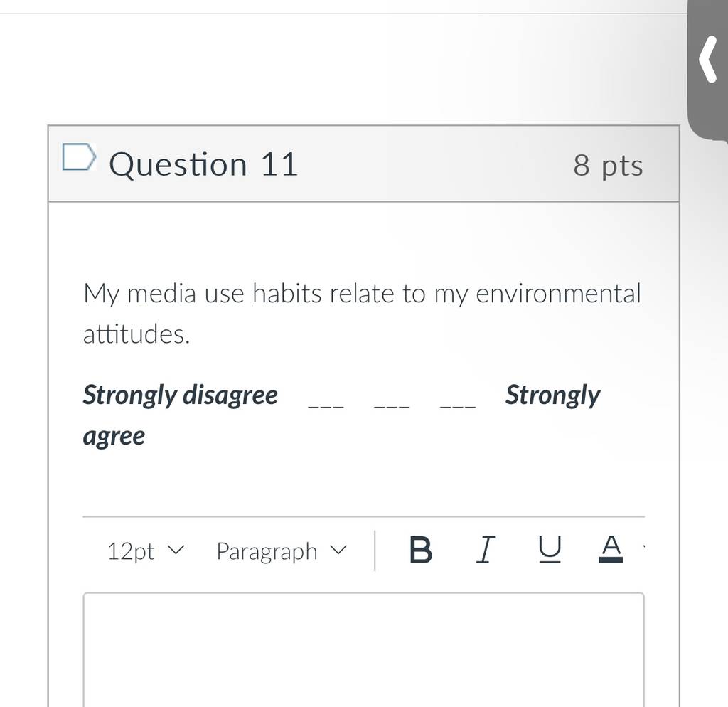728x707 pixels.
Task: Select the 'Question 11' heading text
Action: point(203,164)
